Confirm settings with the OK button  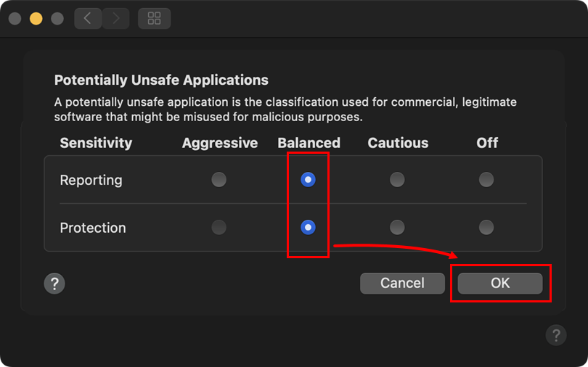click(x=500, y=283)
